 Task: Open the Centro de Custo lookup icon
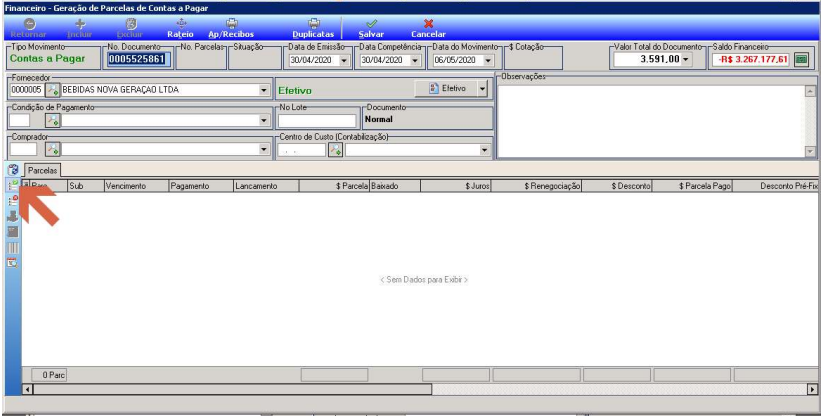pyautogui.click(x=335, y=150)
